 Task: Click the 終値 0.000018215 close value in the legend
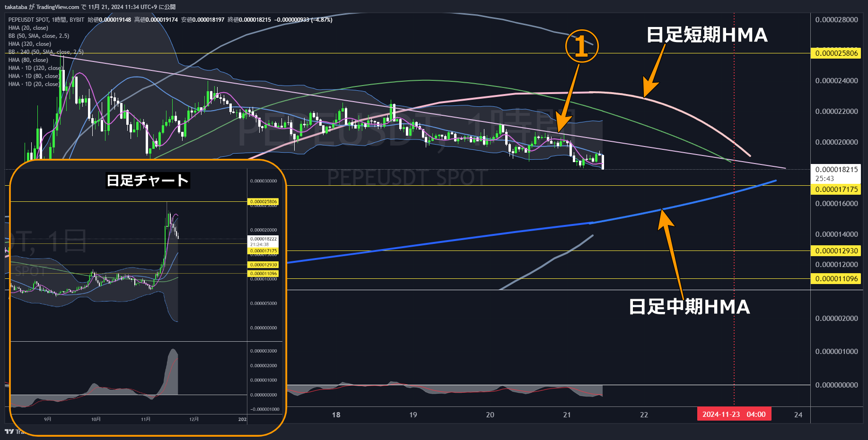coord(249,20)
